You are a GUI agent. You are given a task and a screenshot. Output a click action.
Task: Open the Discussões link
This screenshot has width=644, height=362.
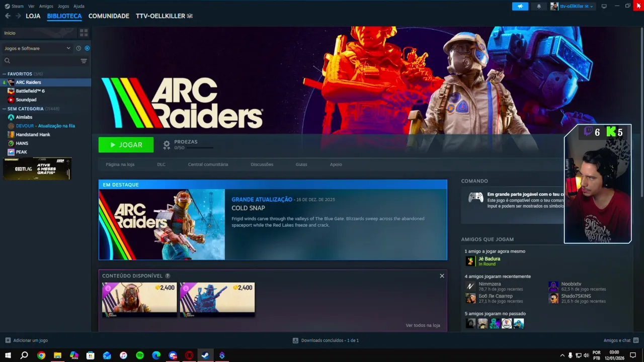tap(262, 164)
